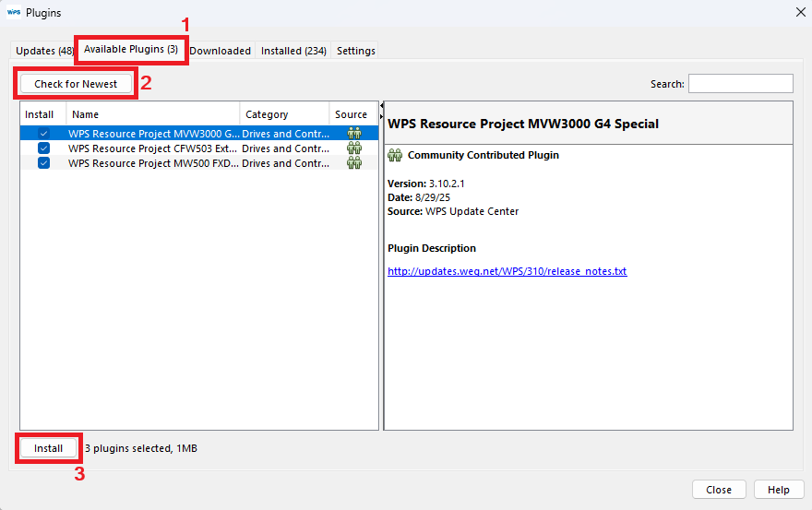Viewport: 812px width, 510px height.
Task: Sort plugin list by the Name column
Action: click(x=152, y=114)
